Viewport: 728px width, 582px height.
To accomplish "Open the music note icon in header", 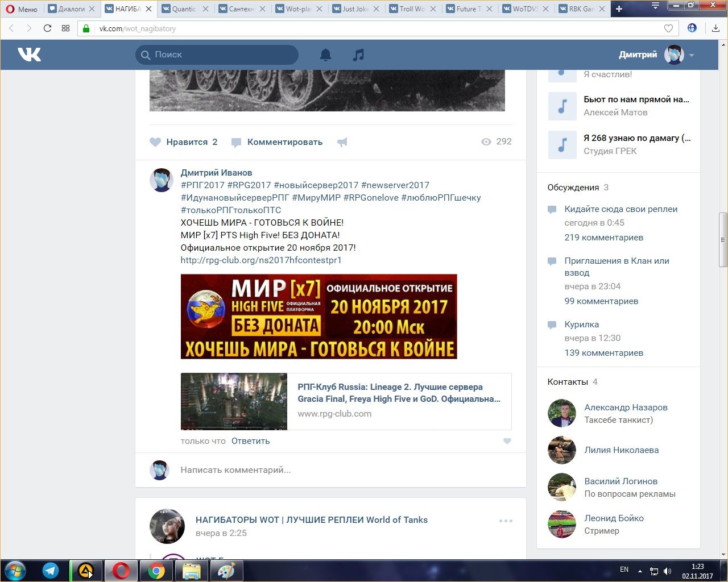I will coord(358,55).
